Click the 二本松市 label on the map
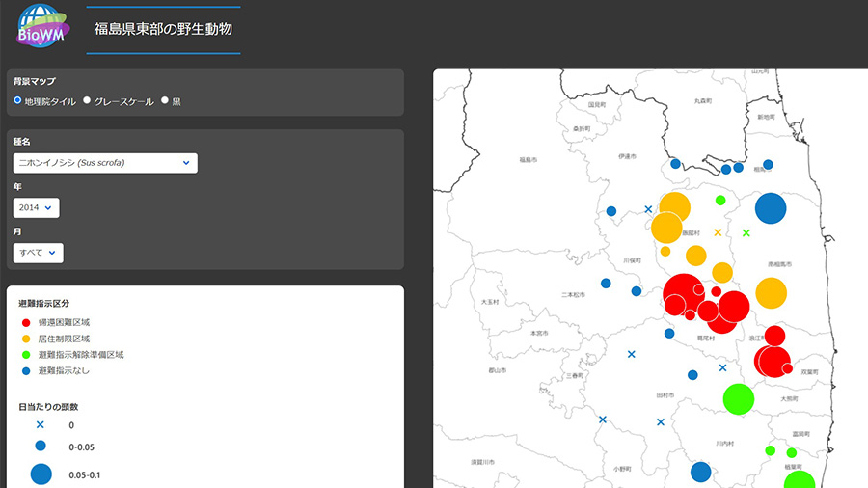Screen dimensions: 868x488 tap(573, 295)
